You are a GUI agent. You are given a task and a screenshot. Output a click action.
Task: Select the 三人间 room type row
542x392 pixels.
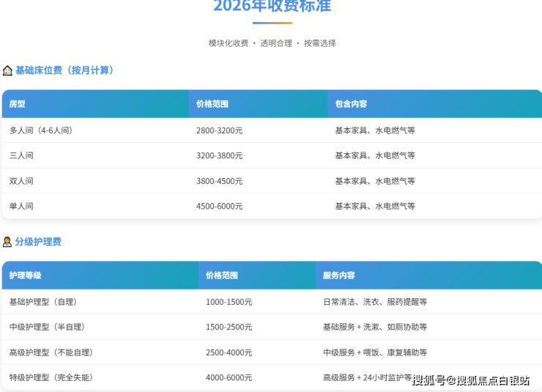point(21,155)
